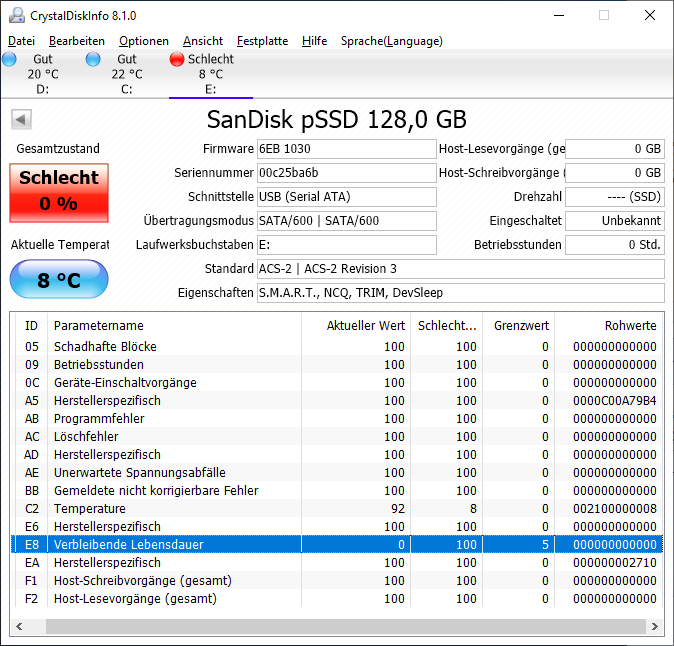This screenshot has width=674, height=646.
Task: Click the Parametername column header
Action: pos(174,326)
